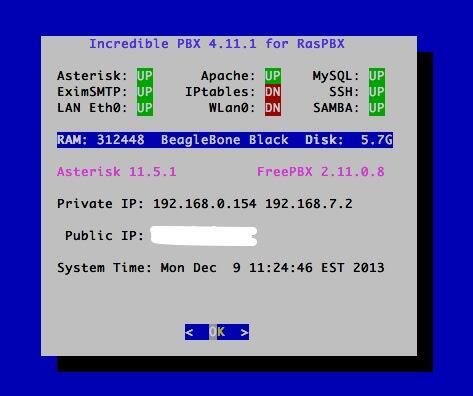Image resolution: width=473 pixels, height=396 pixels.
Task: Click the WLan0 DN status indicator
Action: pyautogui.click(x=273, y=108)
